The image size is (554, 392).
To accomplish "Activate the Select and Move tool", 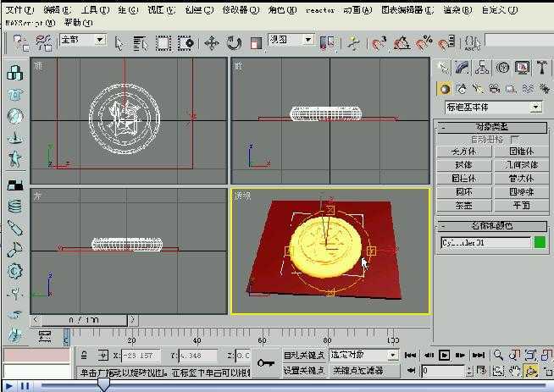I will tap(211, 43).
